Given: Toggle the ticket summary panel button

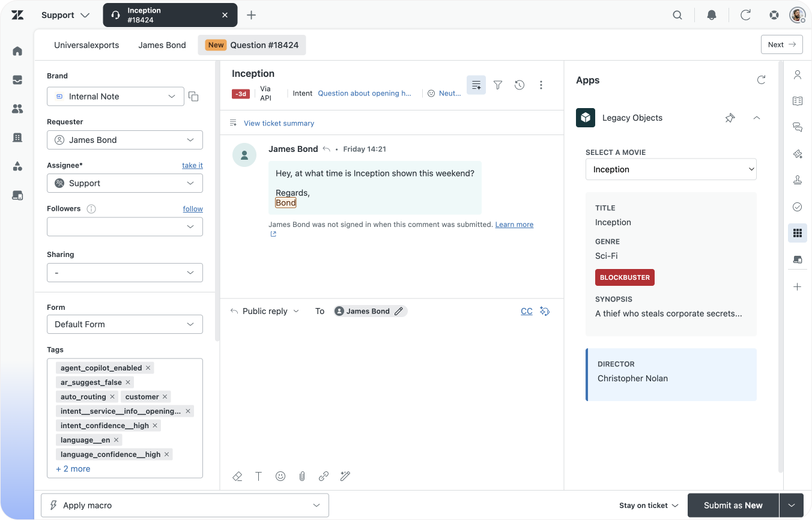Looking at the screenshot, I should (476, 85).
